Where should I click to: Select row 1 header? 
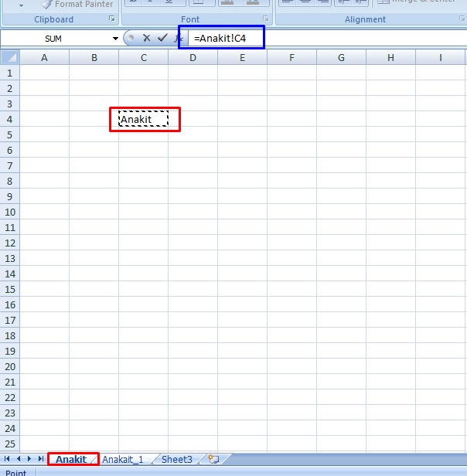(x=10, y=73)
